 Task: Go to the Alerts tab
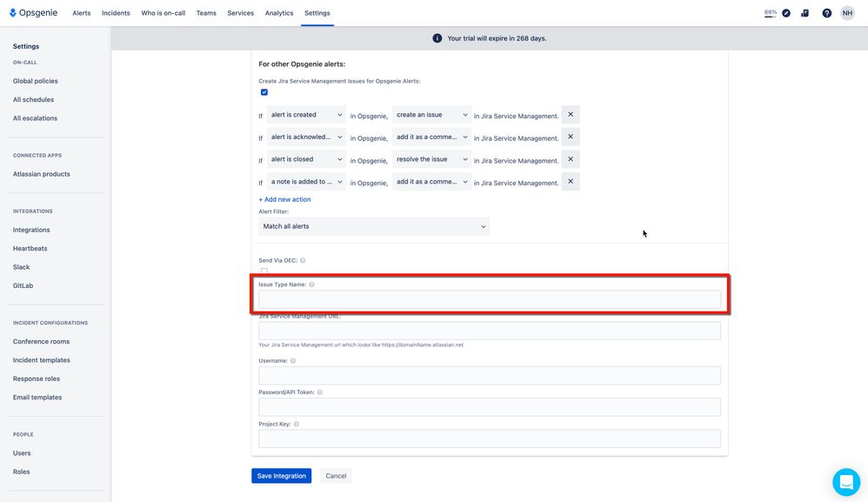(82, 13)
